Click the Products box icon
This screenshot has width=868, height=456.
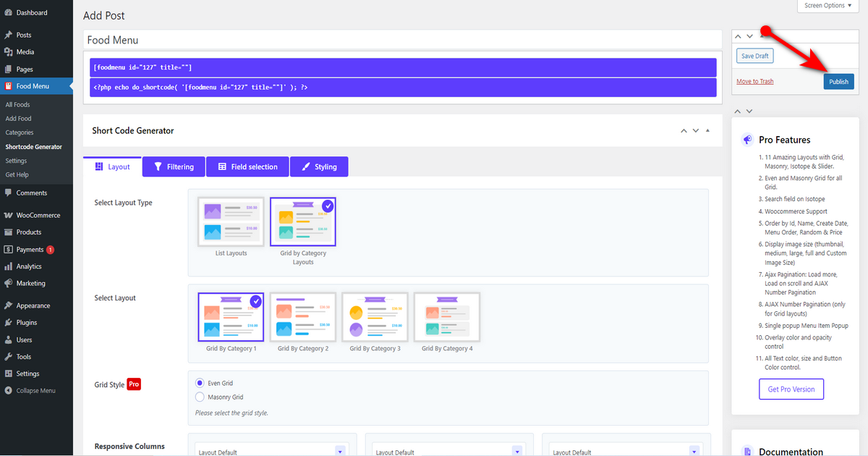[8, 232]
